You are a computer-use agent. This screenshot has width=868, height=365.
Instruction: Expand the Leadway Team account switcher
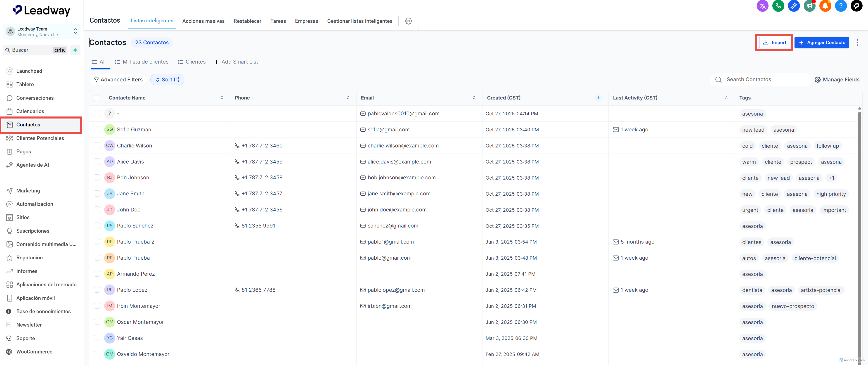[75, 31]
